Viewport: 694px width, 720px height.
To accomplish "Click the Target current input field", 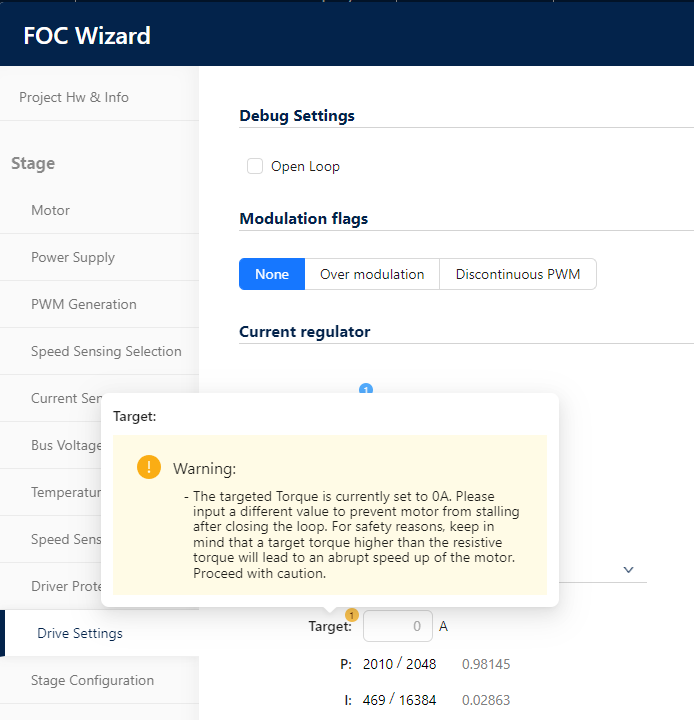I will (397, 627).
